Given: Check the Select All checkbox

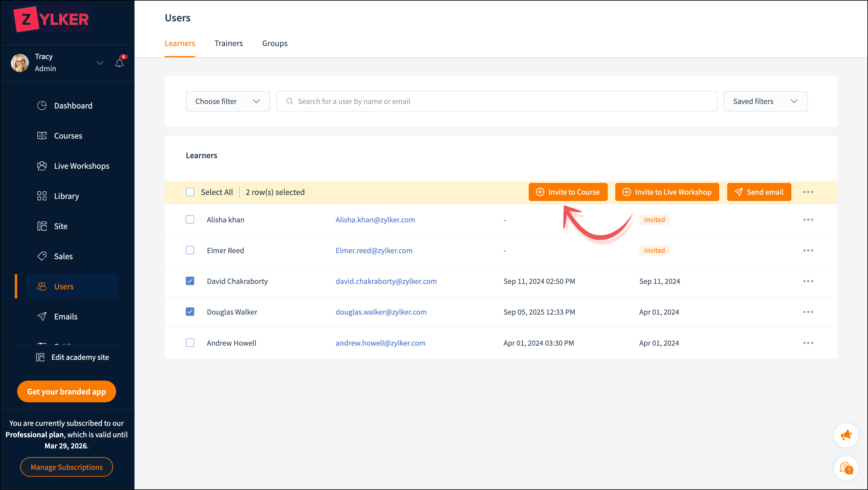Looking at the screenshot, I should pyautogui.click(x=190, y=192).
